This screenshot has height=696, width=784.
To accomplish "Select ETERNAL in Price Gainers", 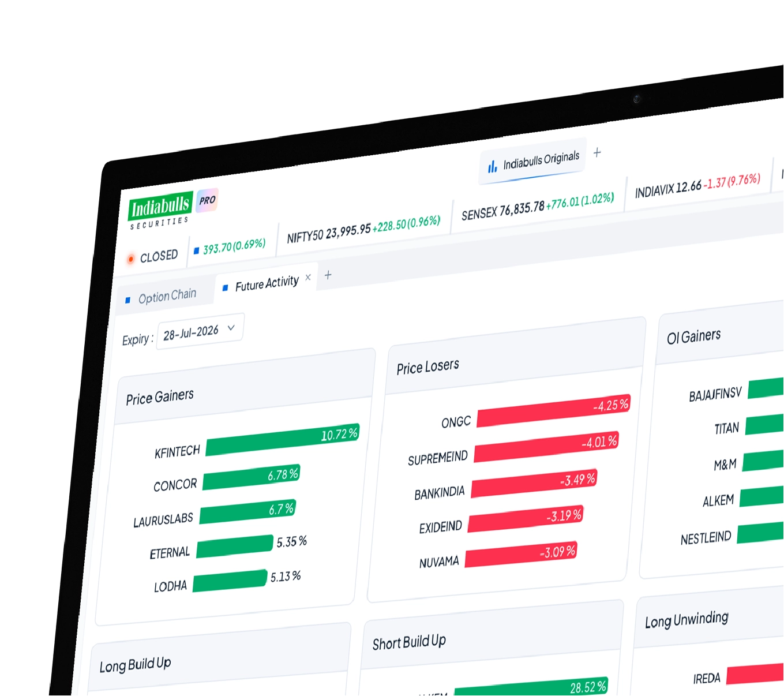I will coord(170,553).
